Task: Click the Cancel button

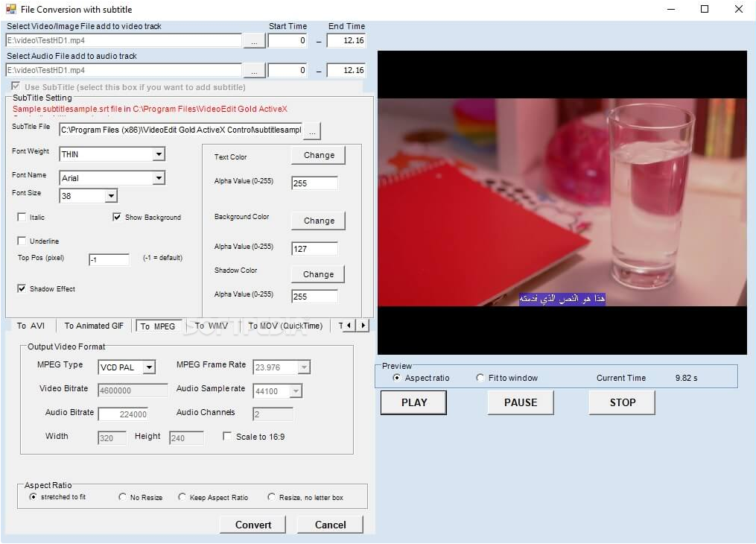Action: click(330, 525)
